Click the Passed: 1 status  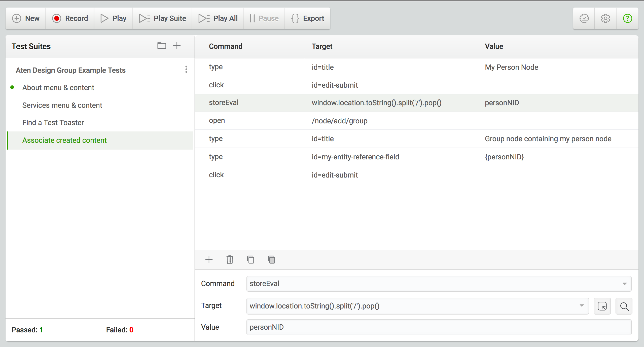pyautogui.click(x=27, y=330)
